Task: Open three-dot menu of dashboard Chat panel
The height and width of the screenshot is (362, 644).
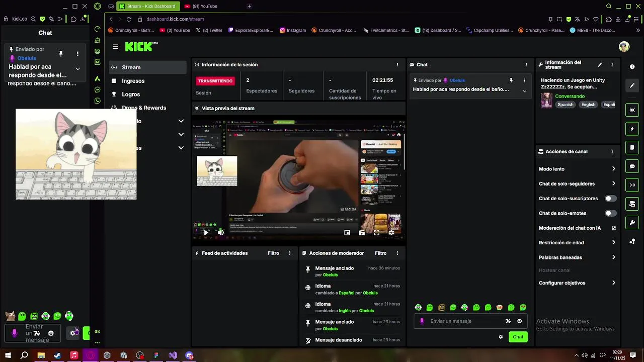Action: [x=526, y=65]
